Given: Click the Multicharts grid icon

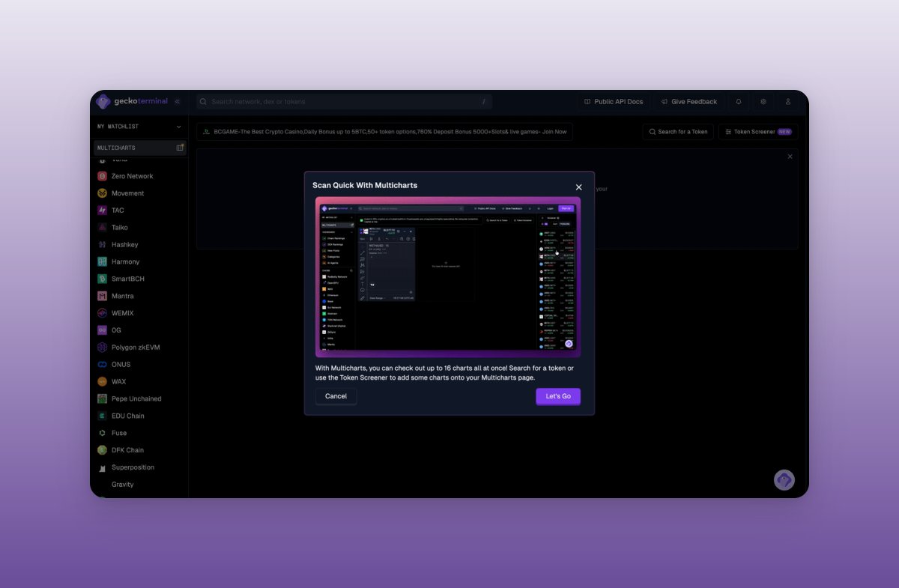Looking at the screenshot, I should tap(180, 148).
